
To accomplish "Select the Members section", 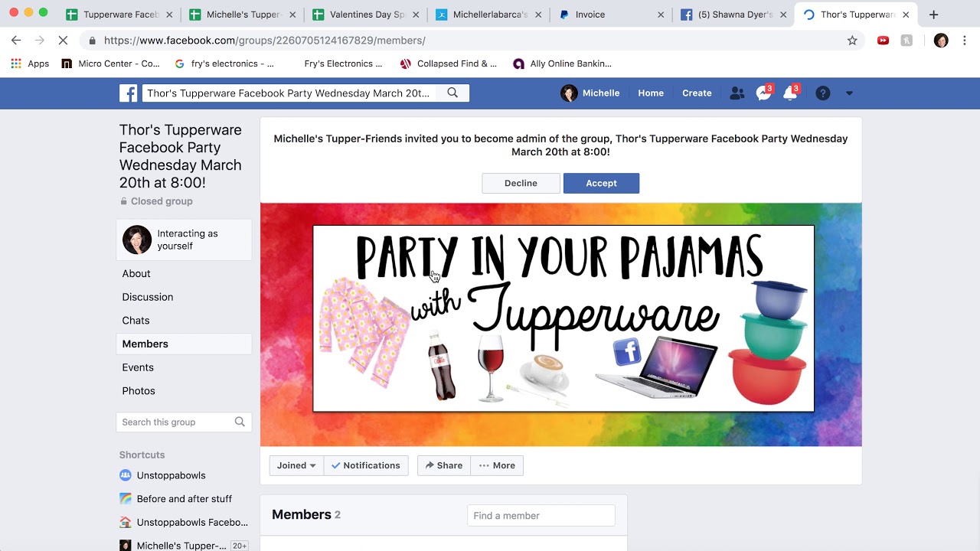I will point(184,344).
